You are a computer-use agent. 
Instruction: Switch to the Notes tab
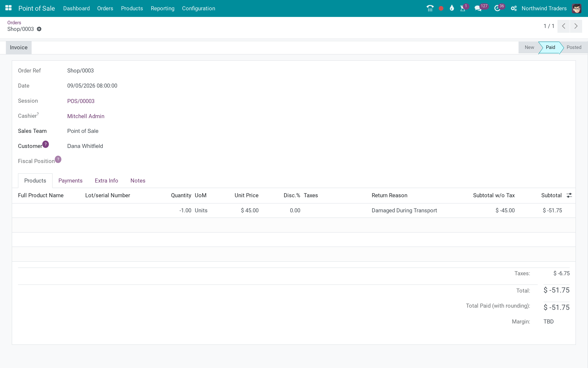(x=138, y=181)
